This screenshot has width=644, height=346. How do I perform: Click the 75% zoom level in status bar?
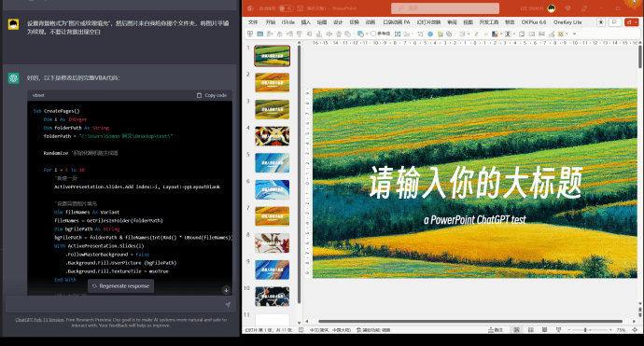[x=621, y=329]
